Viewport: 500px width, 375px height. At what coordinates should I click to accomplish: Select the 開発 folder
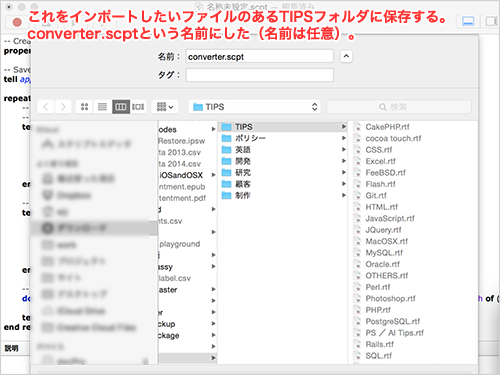[283, 161]
